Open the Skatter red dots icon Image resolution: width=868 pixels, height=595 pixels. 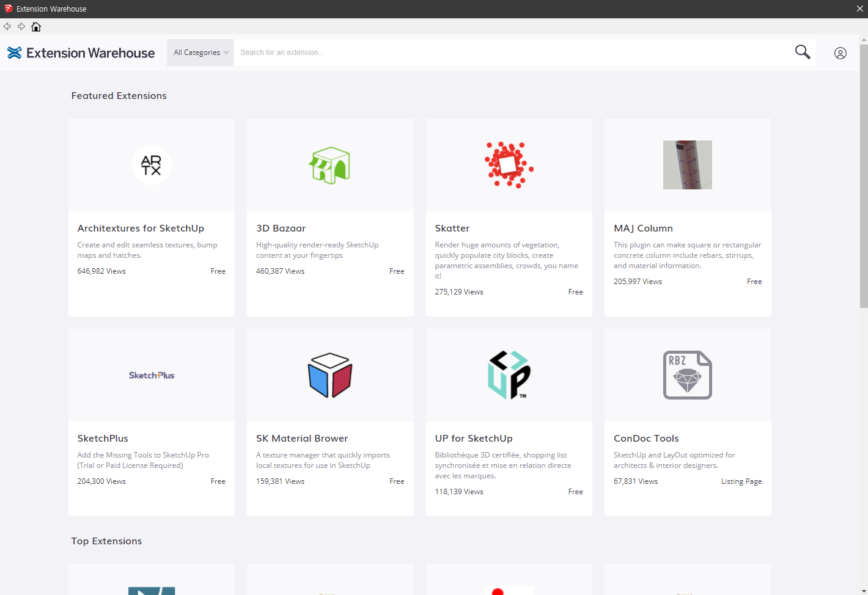[x=509, y=165]
